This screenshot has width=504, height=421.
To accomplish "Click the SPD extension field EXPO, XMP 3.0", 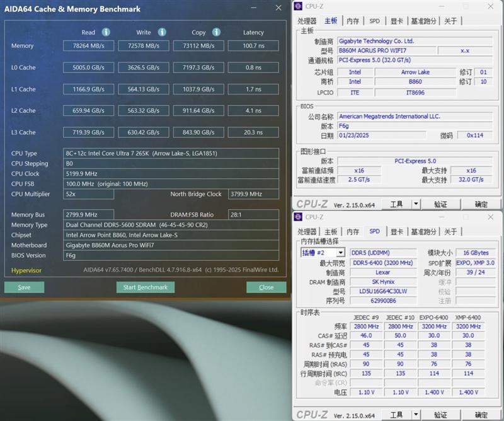I will click(x=476, y=263).
